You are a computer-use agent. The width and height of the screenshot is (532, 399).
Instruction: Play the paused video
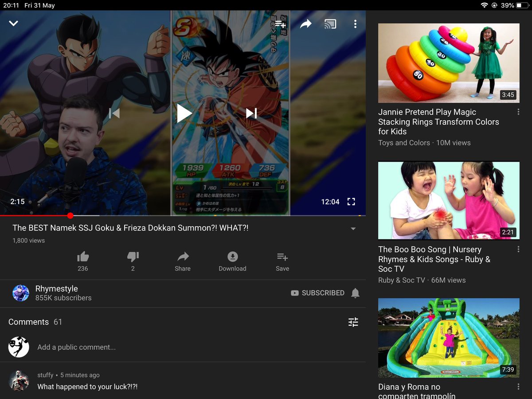[x=184, y=113]
